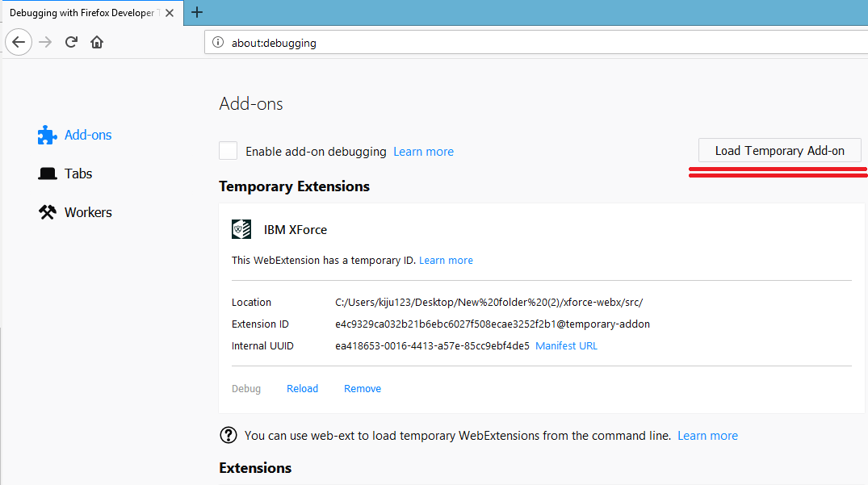Click the Internal UUID value ea418653
This screenshot has width=868, height=485.
[x=432, y=345]
